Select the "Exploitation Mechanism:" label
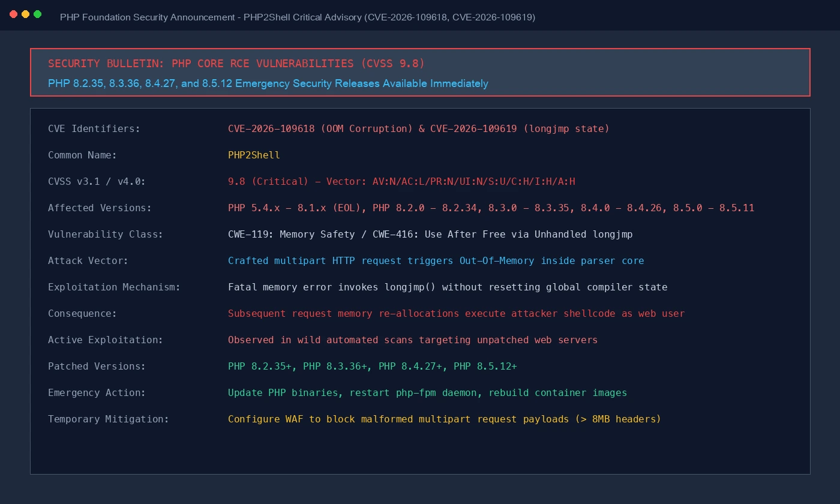 [115, 287]
